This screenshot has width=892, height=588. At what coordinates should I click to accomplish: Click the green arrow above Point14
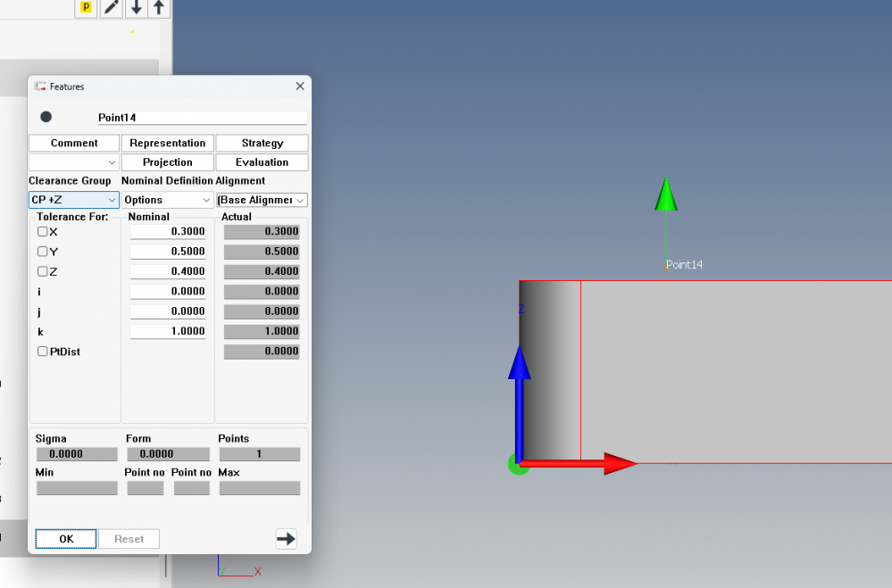(x=665, y=195)
